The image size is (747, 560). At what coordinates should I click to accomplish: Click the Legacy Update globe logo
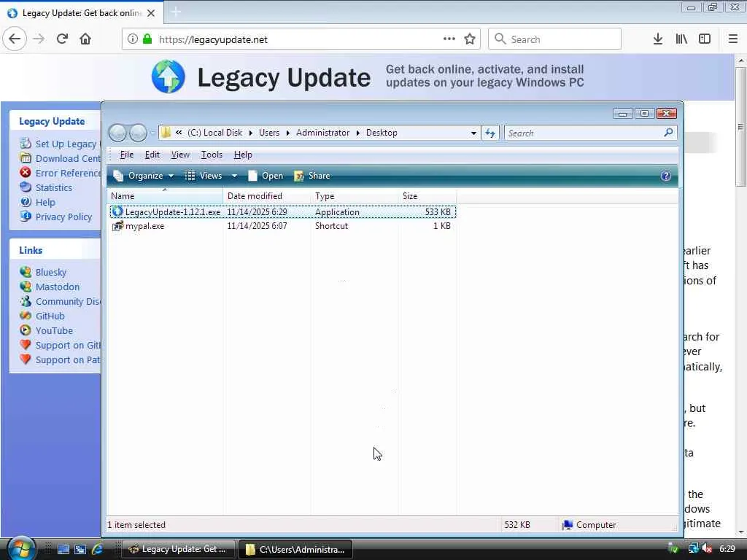[169, 77]
